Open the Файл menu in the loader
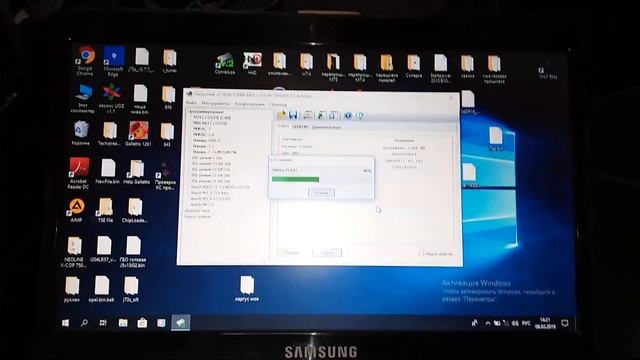The image size is (640, 360). coord(191,104)
